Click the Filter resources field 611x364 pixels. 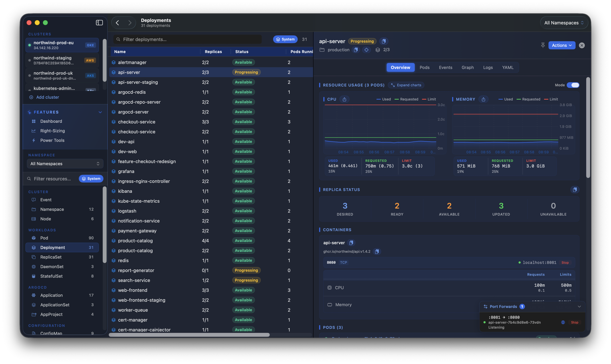pos(52,179)
